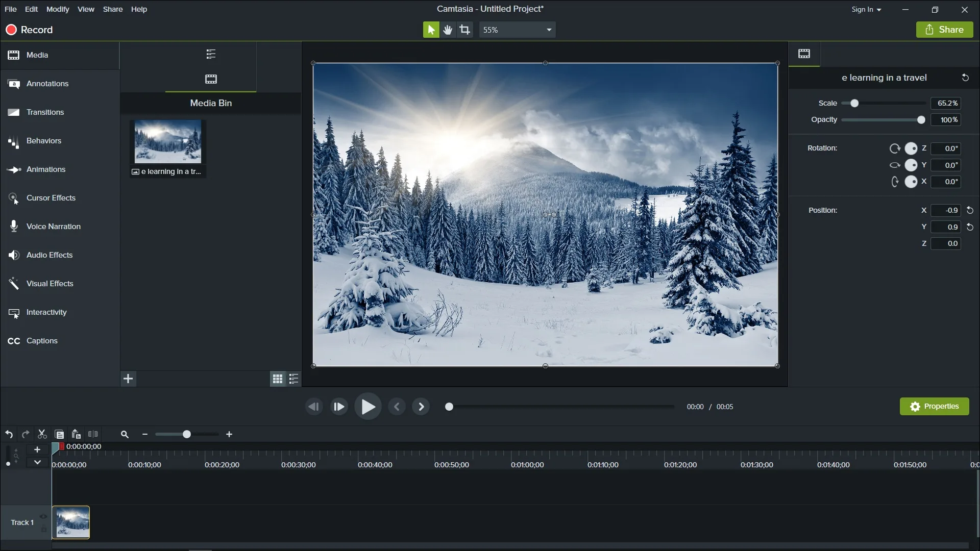Image resolution: width=980 pixels, height=551 pixels.
Task: Toggle Track 1 visibility eye
Action: [x=43, y=517]
